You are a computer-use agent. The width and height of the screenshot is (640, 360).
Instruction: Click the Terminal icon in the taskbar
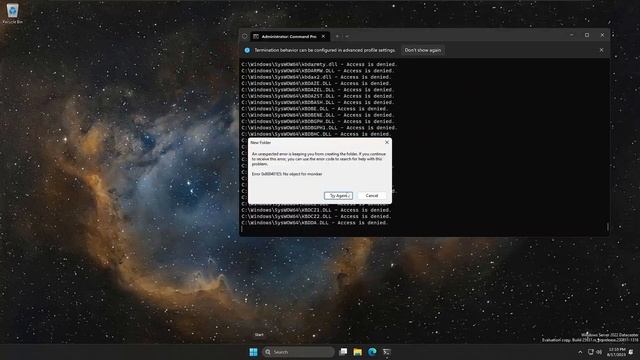coord(387,352)
